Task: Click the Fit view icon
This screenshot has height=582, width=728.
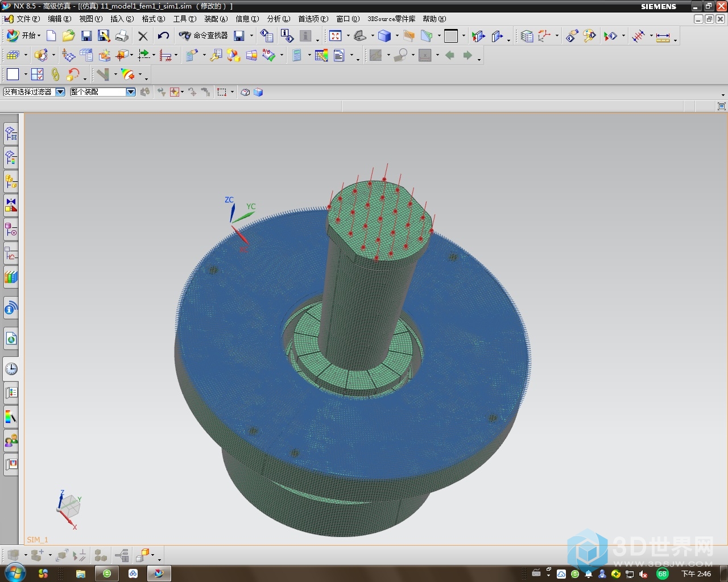Action: point(336,36)
